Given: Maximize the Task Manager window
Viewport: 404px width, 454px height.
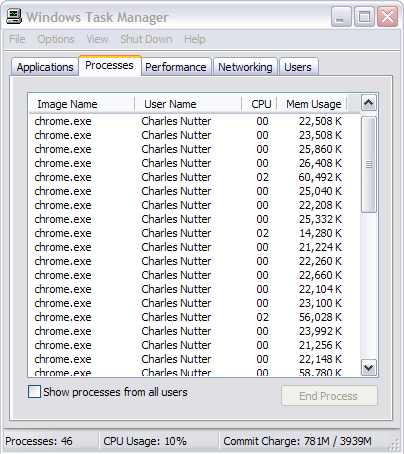Looking at the screenshot, I should (364, 16).
